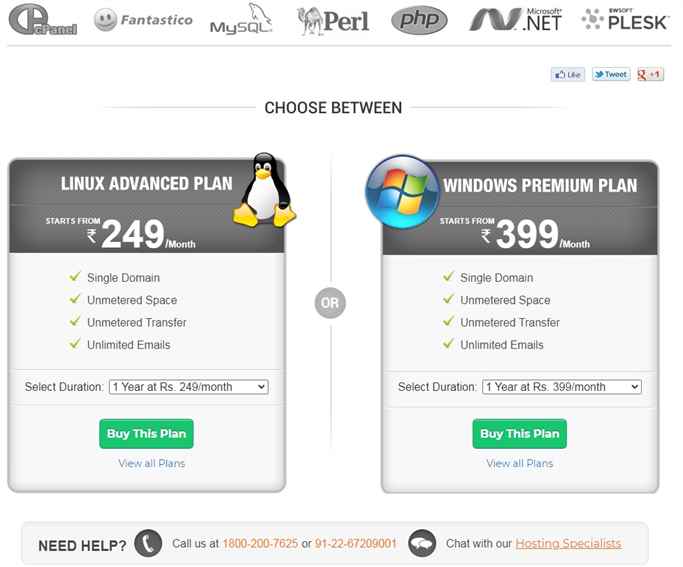Open the Windows plan duration dropdown

[x=562, y=387]
